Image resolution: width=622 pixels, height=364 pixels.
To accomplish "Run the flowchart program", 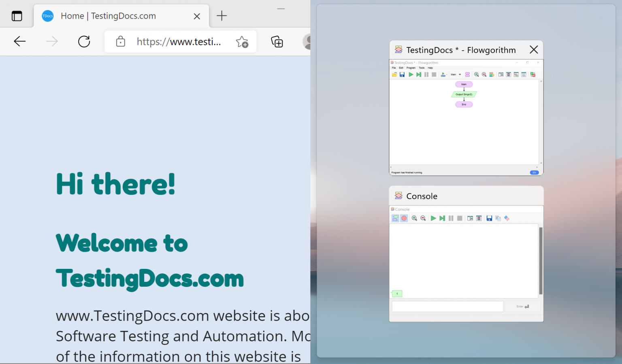I will (x=411, y=75).
